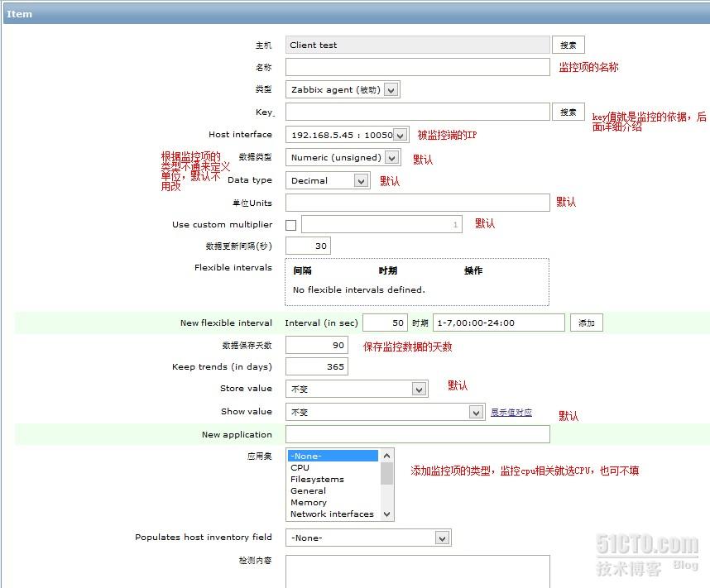Click the custom multiplier value field
This screenshot has height=588, width=710.
[x=381, y=224]
